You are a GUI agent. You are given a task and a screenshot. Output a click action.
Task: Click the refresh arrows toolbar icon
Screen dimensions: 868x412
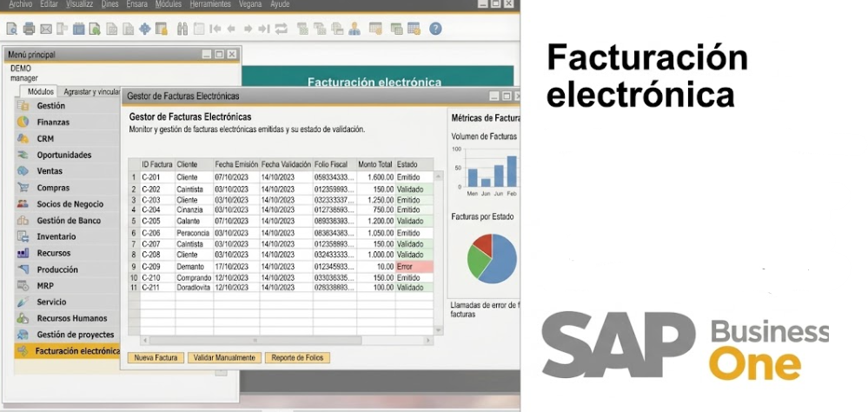(x=282, y=29)
